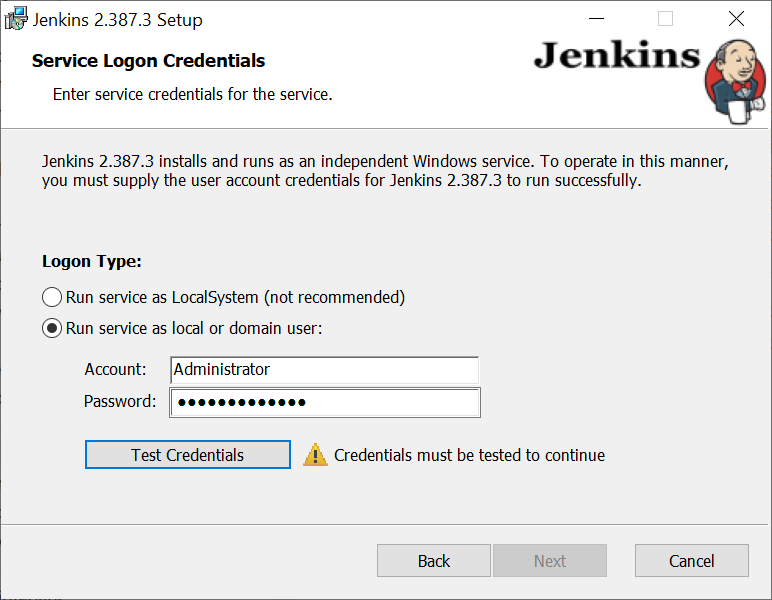Viewport: 772px width, 600px height.
Task: Click 'Enter service credentials for the service.' text
Action: [193, 94]
